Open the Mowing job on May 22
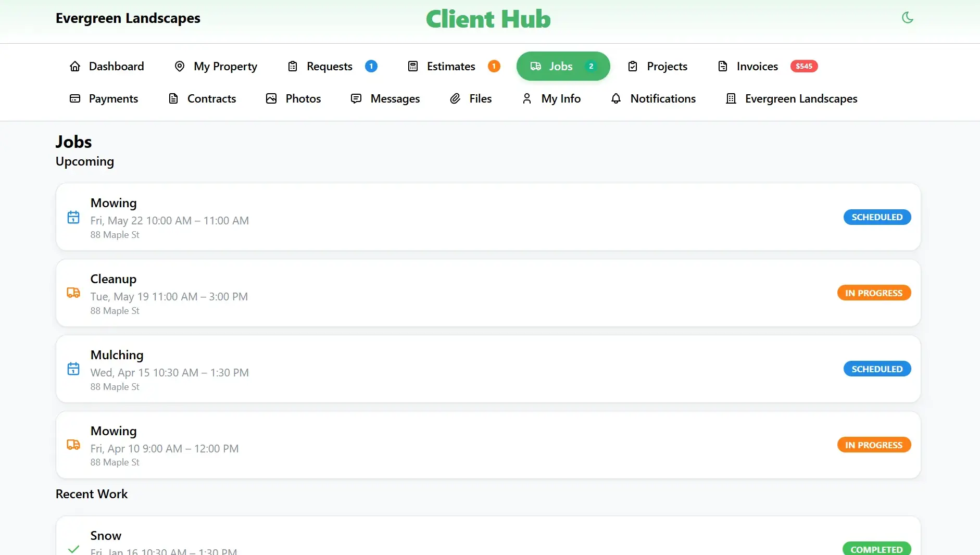 [x=488, y=217]
